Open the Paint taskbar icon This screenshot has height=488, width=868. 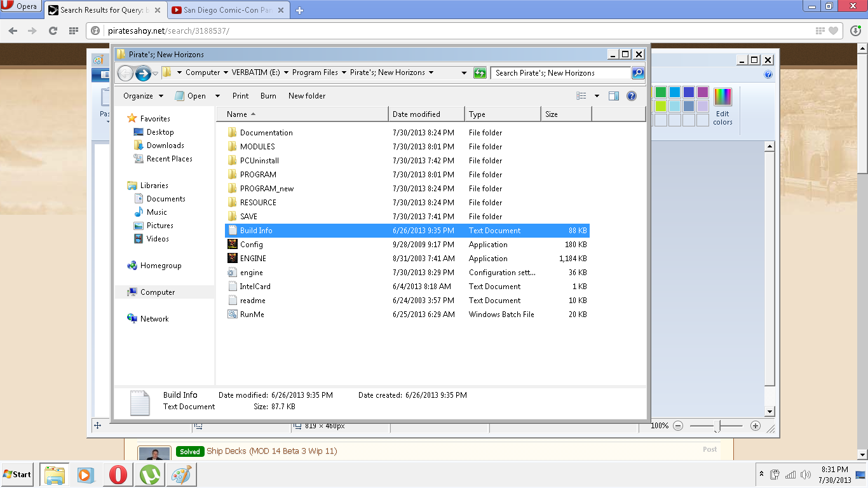[181, 475]
